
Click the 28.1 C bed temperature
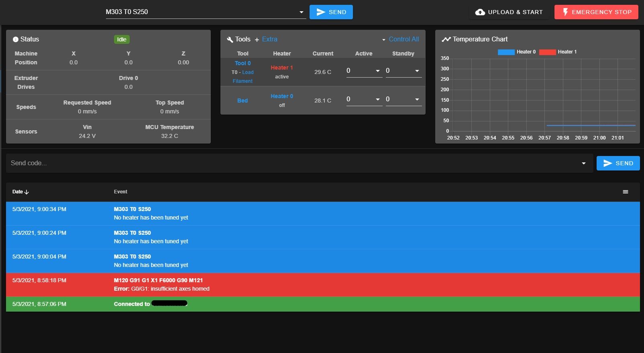coord(323,101)
